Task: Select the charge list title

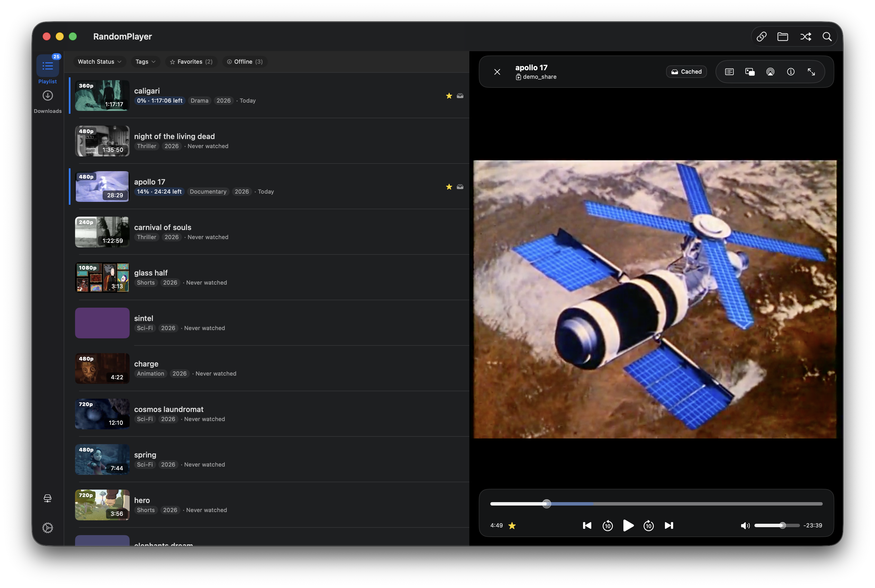Action: (146, 364)
